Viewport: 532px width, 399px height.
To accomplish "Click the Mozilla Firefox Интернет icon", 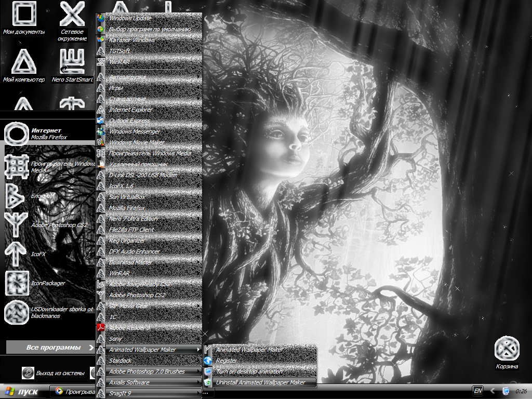I will (16, 134).
